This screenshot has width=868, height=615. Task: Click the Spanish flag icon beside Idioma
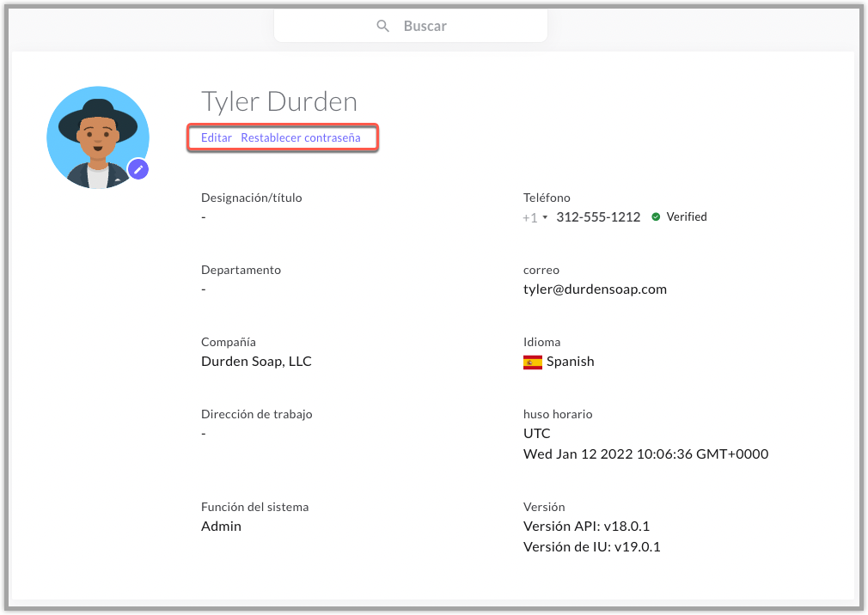click(534, 361)
